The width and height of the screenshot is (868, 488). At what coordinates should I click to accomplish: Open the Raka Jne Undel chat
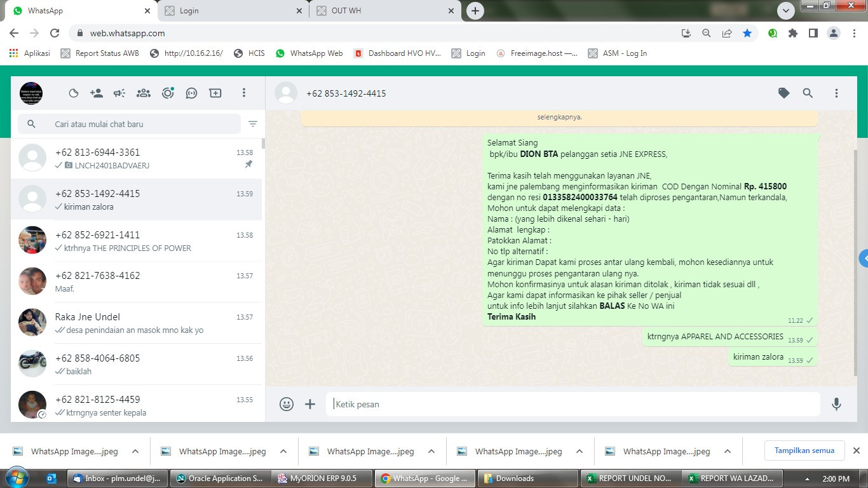click(137, 323)
